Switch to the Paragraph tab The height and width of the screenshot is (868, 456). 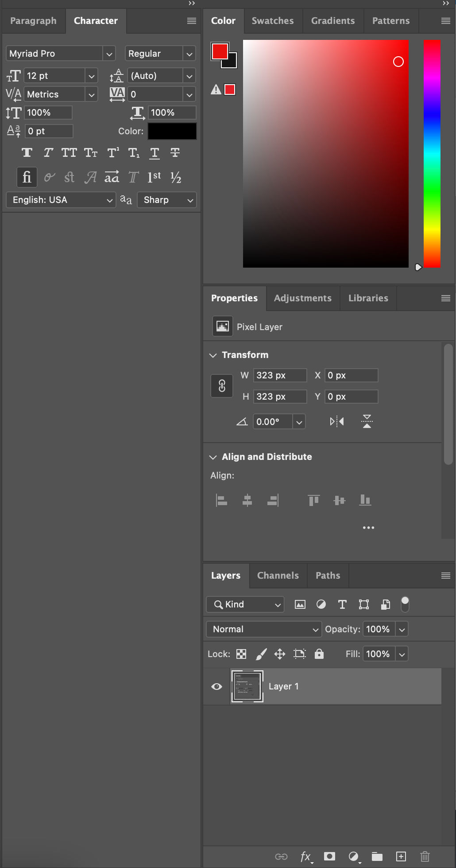pos(34,21)
